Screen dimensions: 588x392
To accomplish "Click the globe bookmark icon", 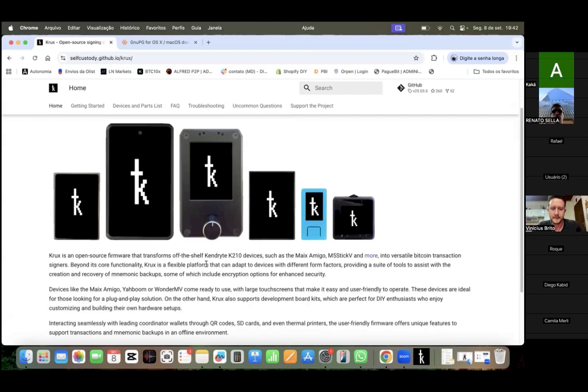I will point(431,71).
